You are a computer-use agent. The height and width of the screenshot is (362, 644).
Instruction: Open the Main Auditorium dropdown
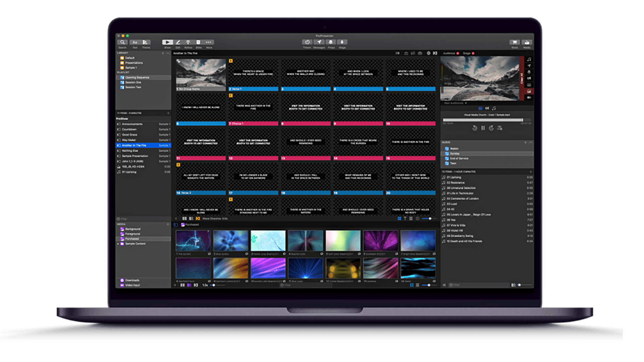coord(455,103)
